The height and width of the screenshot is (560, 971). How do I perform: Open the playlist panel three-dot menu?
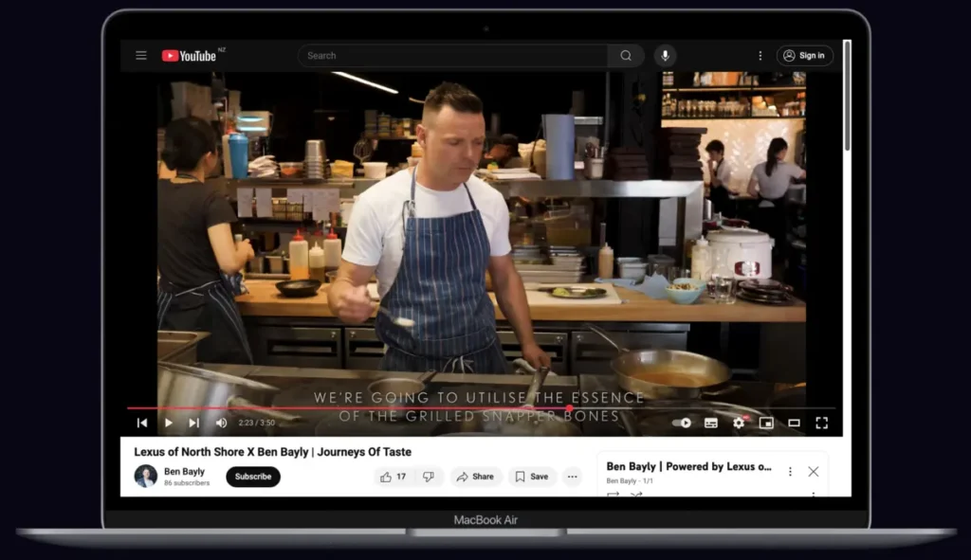coord(790,471)
